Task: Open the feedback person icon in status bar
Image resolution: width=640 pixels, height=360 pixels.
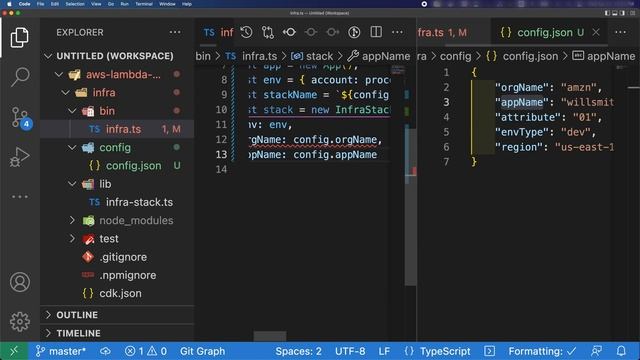Action: [x=596, y=351]
